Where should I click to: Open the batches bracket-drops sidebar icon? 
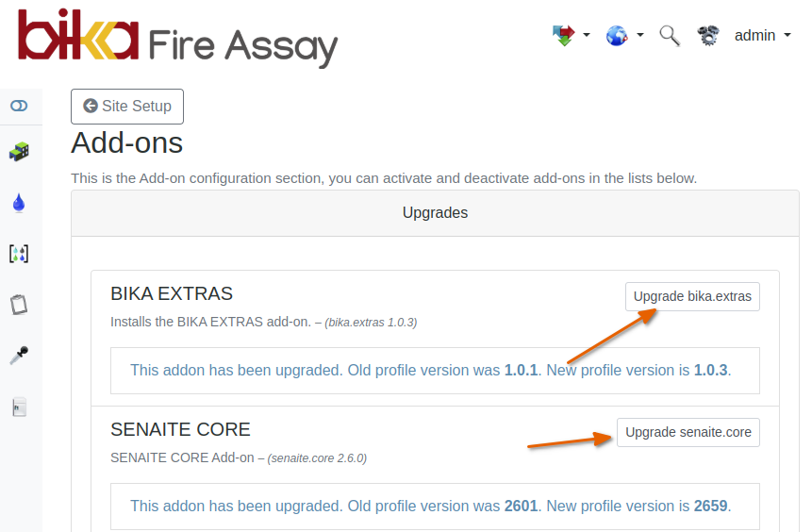[x=19, y=254]
